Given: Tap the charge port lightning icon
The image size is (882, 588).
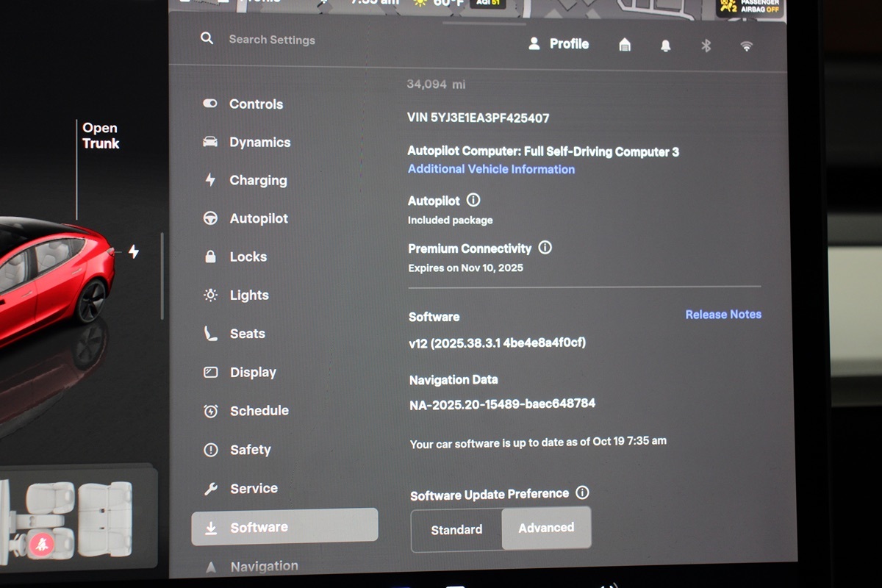Looking at the screenshot, I should click(x=134, y=252).
